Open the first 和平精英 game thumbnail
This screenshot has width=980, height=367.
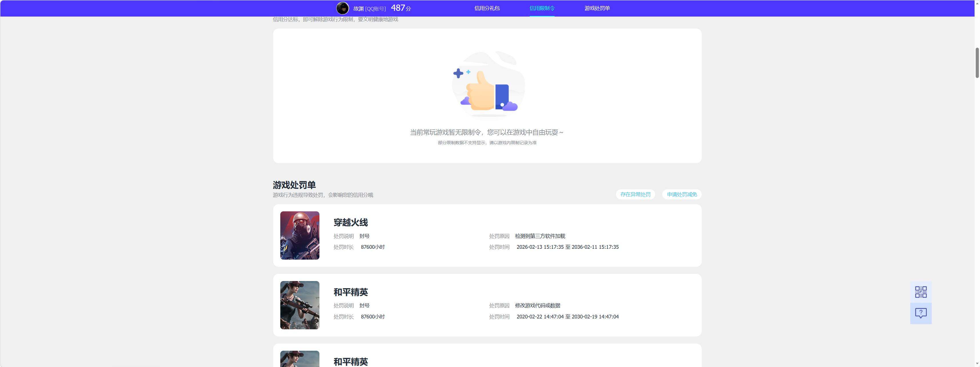300,305
